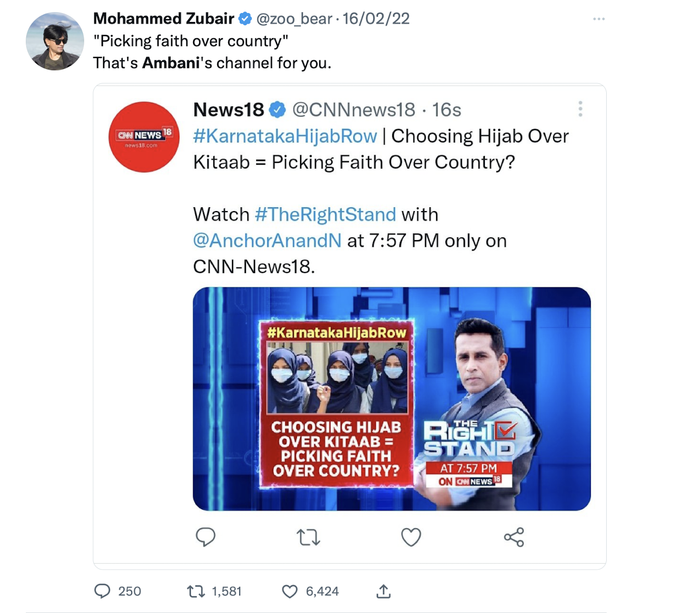
Task: Click the upload share icon below tweet
Action: (383, 591)
